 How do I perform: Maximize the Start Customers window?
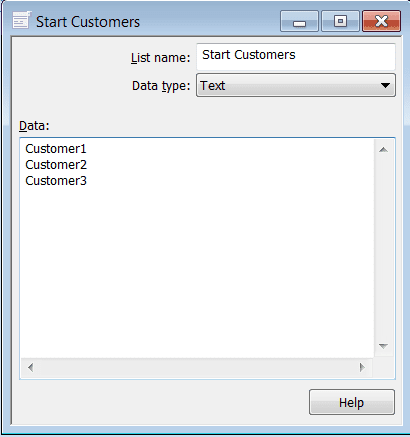[340, 21]
